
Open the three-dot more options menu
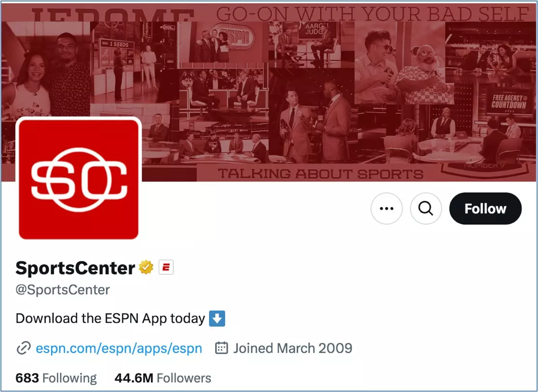[387, 209]
